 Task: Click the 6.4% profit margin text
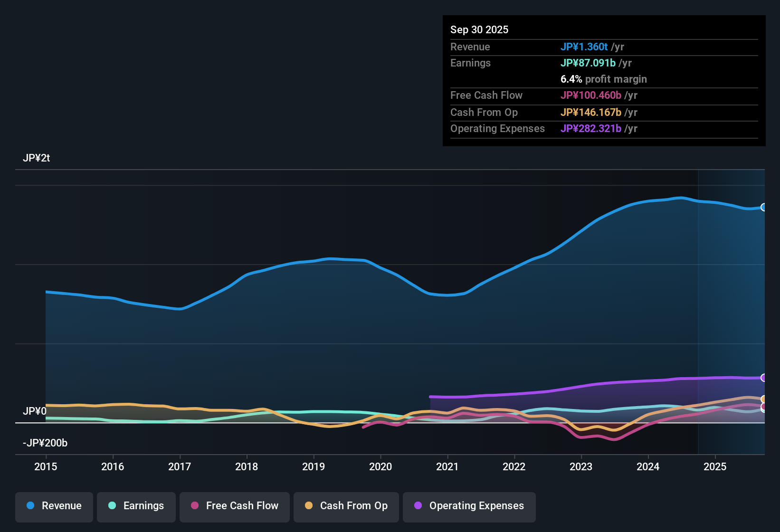(x=604, y=79)
